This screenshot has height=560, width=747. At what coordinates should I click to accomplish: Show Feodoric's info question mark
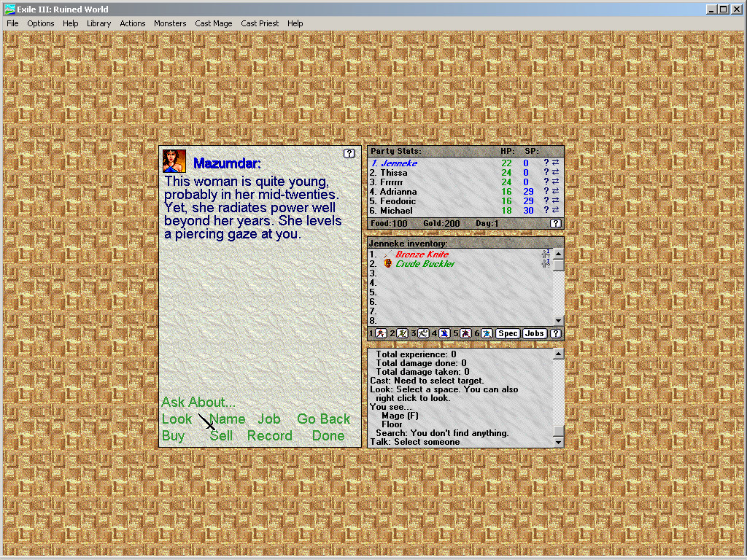click(546, 201)
